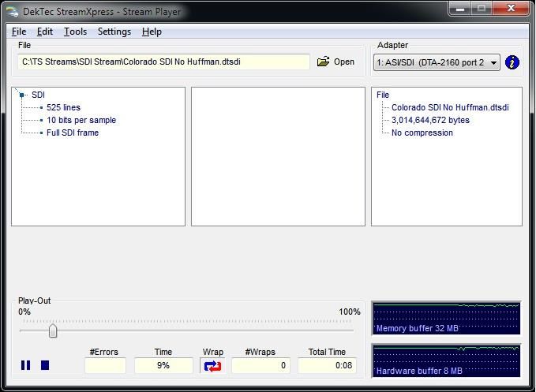This screenshot has height=392, width=536.
Task: Open the Edit menu
Action: (45, 32)
